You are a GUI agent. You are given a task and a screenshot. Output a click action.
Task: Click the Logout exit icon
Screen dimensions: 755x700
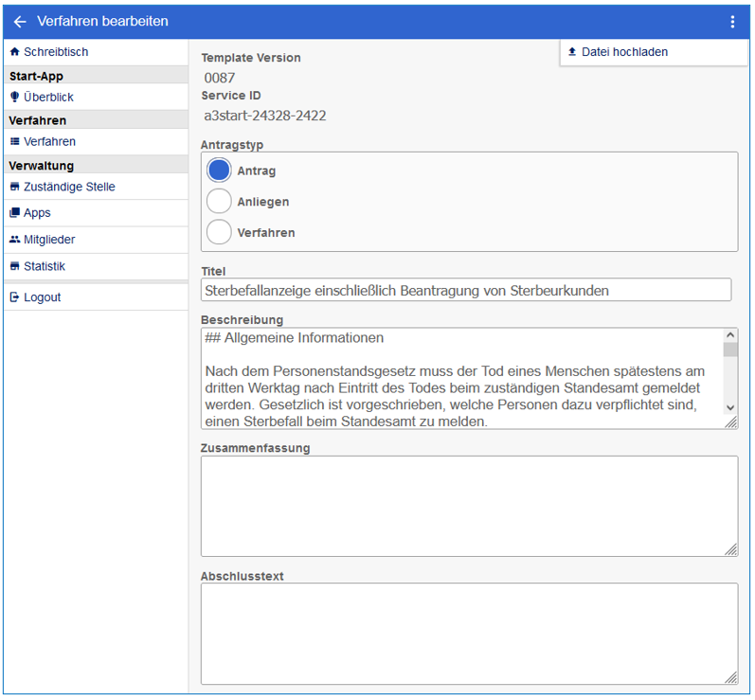coord(14,297)
